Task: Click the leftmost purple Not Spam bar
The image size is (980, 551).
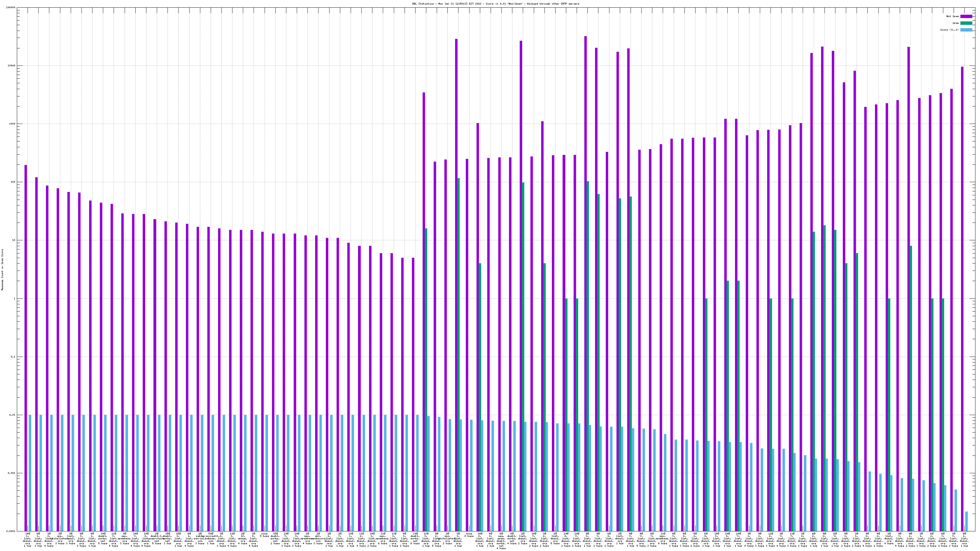Action: [x=26, y=342]
